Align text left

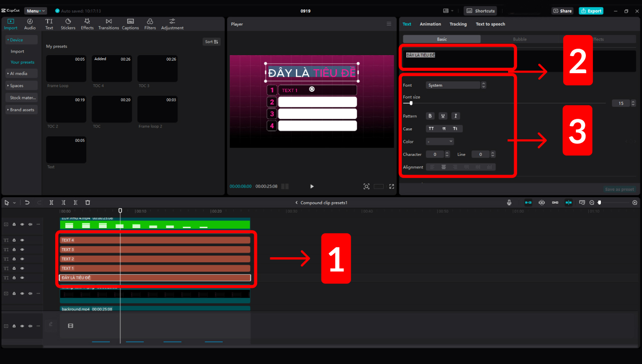432,167
